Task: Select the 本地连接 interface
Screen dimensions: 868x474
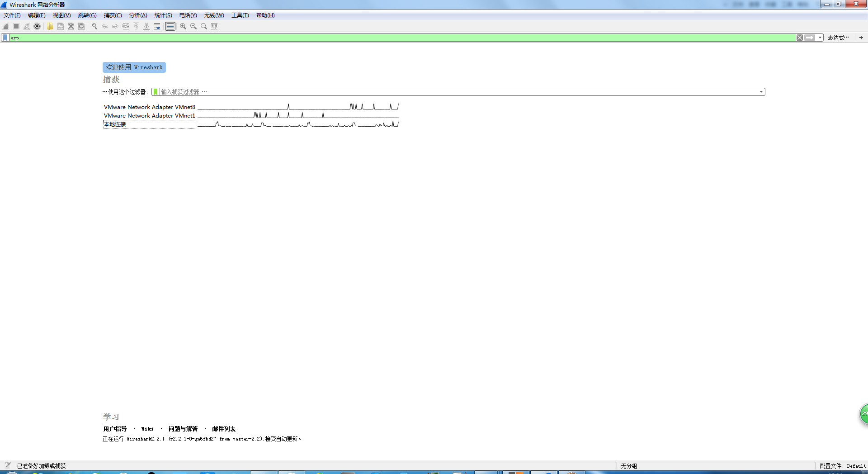Action: point(150,124)
